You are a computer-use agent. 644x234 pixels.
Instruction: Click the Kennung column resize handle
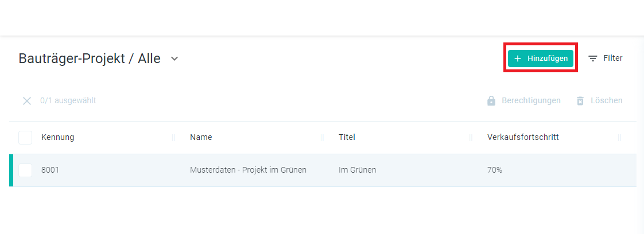pos(173,138)
